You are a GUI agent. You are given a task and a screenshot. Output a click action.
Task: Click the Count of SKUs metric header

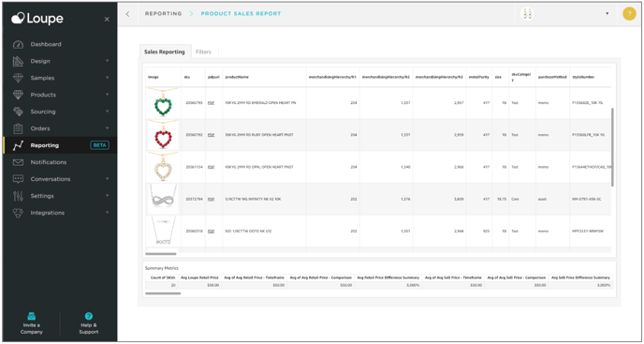162,277
